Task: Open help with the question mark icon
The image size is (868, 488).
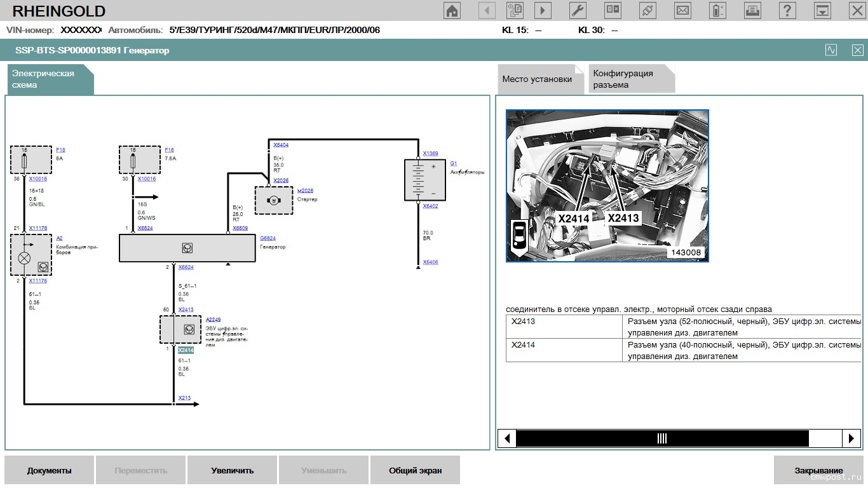Action: 787,11
